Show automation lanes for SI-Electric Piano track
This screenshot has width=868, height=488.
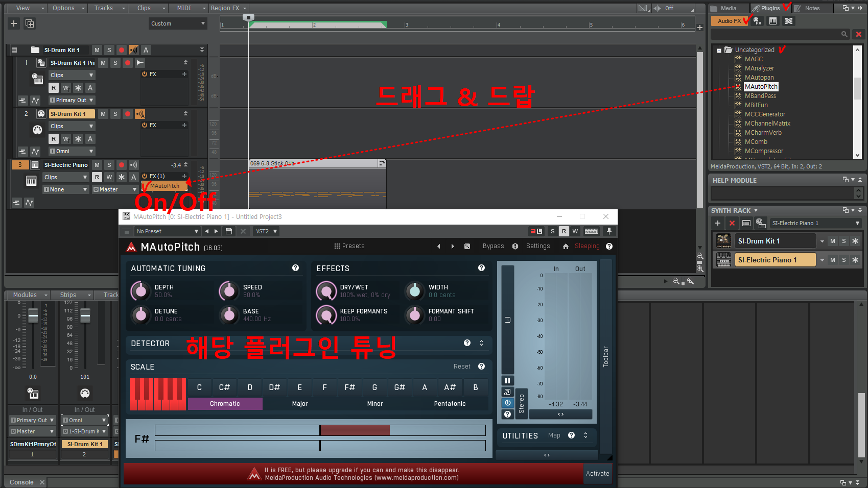[29, 203]
